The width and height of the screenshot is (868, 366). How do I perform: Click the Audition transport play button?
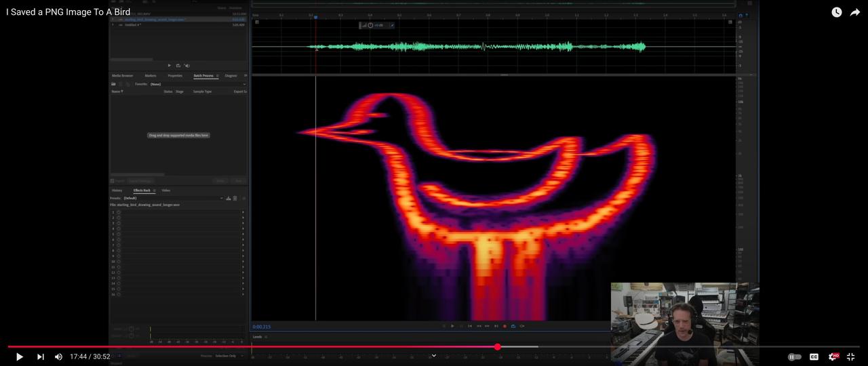[452, 326]
